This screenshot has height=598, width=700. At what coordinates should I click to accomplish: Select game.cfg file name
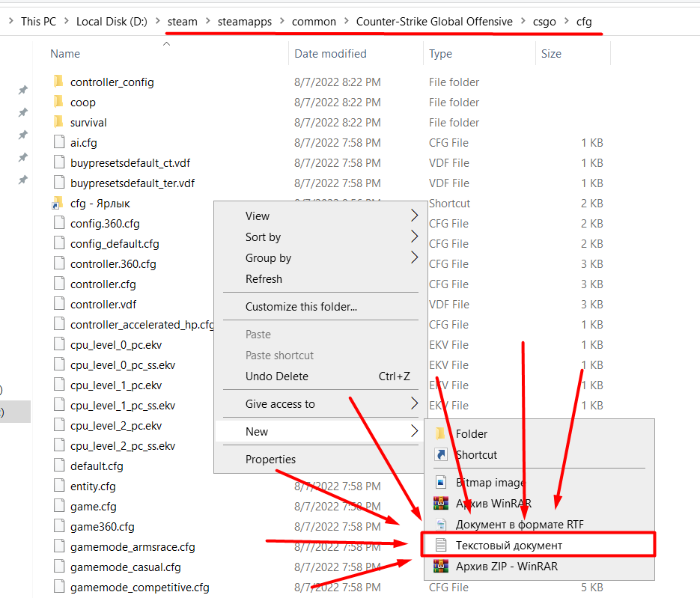click(x=93, y=506)
